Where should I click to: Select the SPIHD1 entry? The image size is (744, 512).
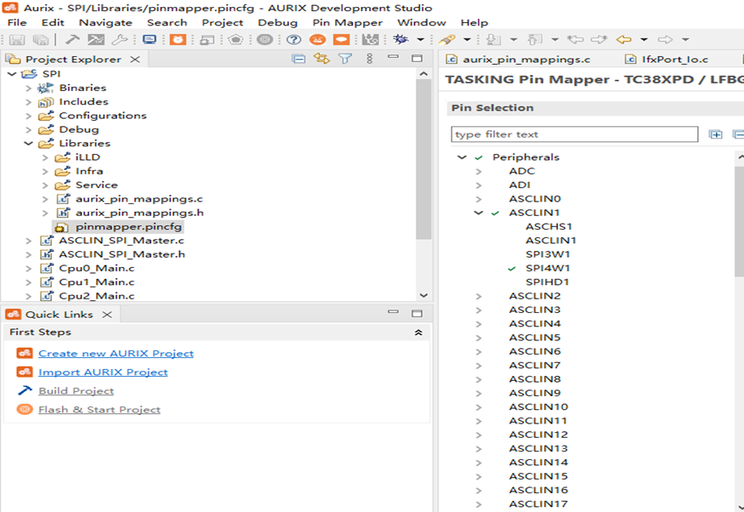547,282
